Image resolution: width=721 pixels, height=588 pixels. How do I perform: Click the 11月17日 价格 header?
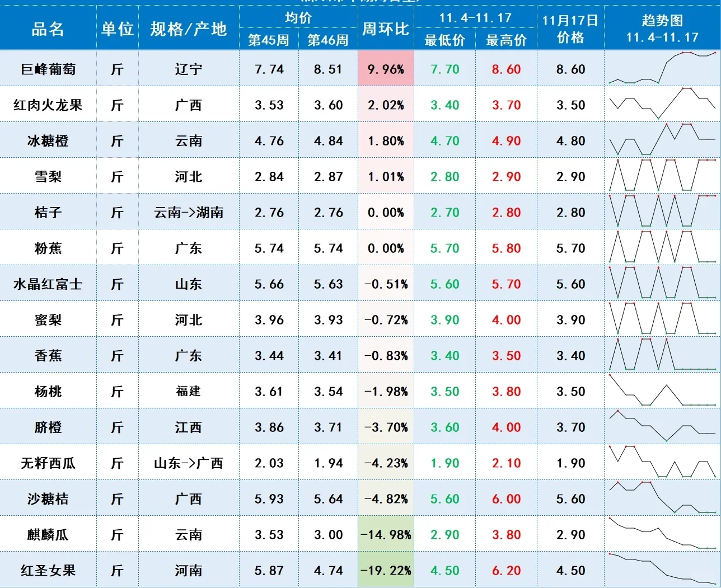(x=570, y=29)
